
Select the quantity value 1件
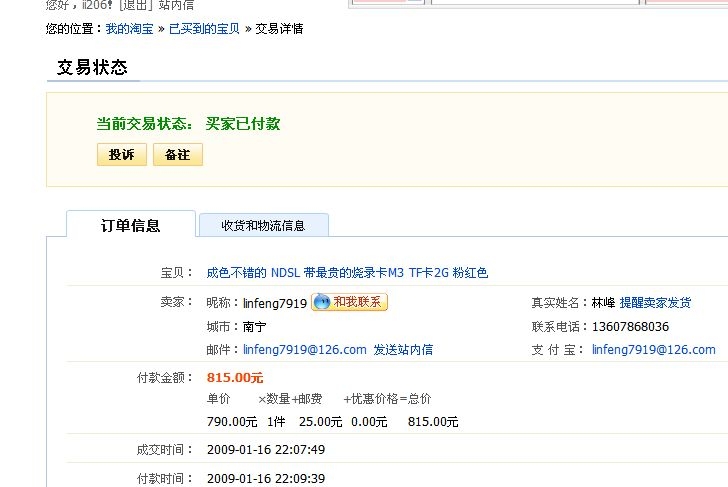pos(276,422)
